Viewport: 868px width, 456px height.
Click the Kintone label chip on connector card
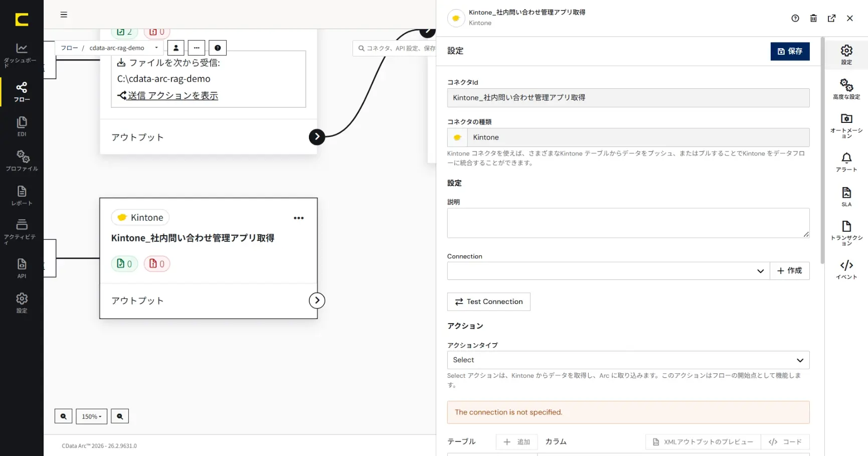(x=140, y=218)
